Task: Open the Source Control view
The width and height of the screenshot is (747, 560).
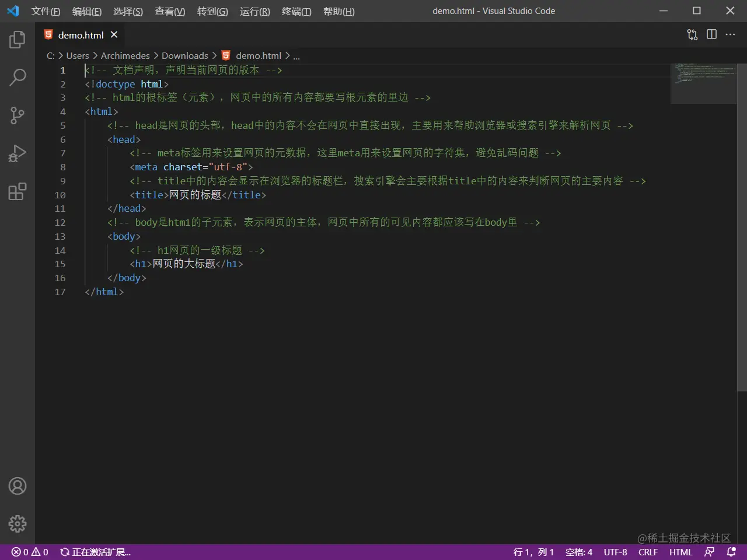Action: [17, 116]
